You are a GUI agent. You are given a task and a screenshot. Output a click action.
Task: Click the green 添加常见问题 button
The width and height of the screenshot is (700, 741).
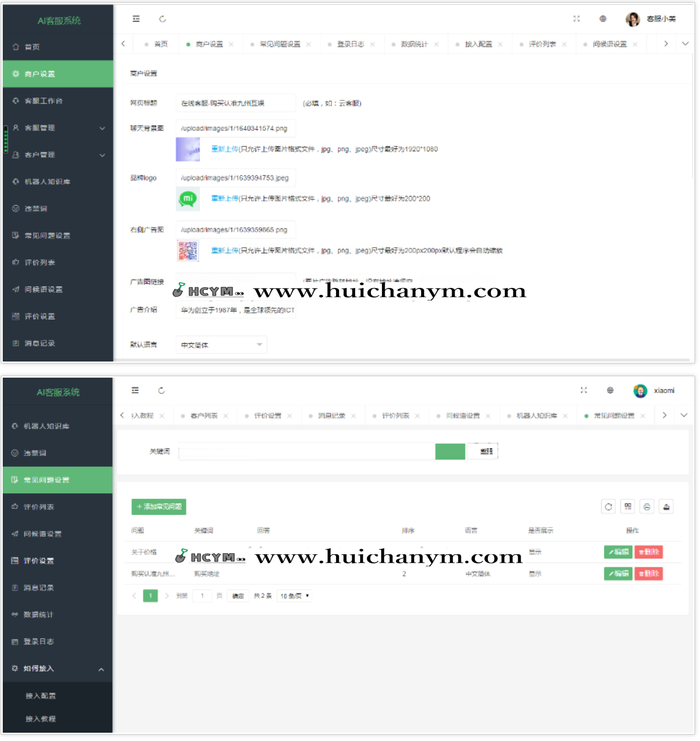pos(159,506)
